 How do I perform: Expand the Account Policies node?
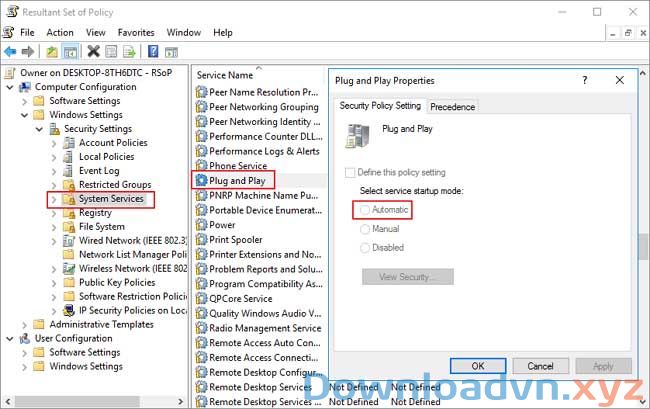tap(54, 143)
